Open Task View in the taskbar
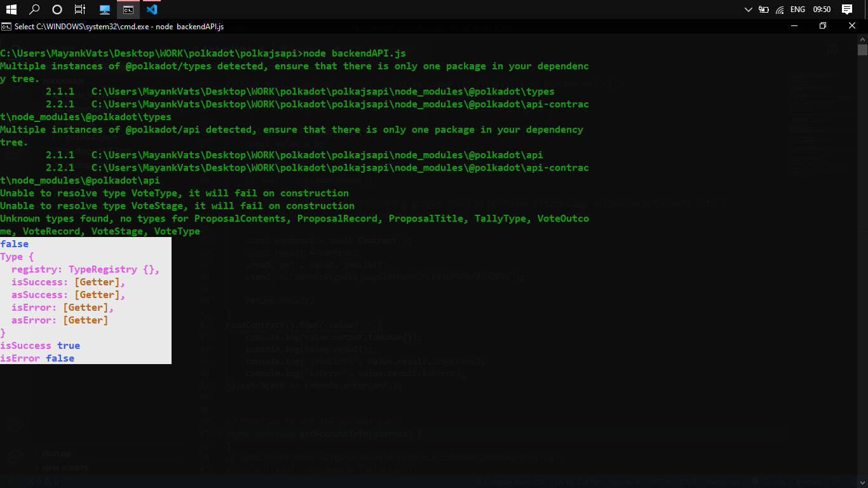 [80, 10]
